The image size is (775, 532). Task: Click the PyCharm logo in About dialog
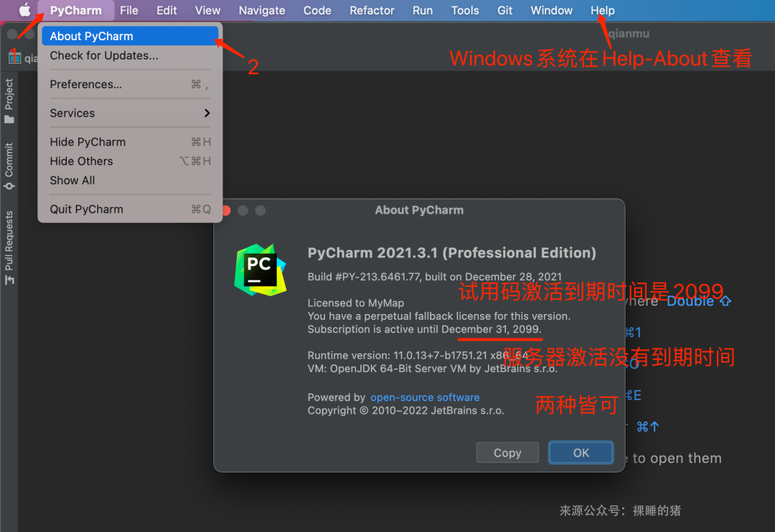[x=260, y=270]
